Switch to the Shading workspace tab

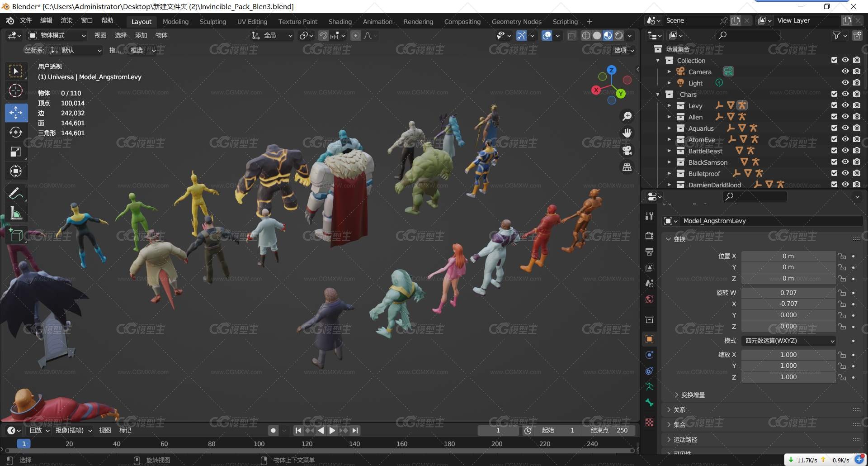(340, 22)
